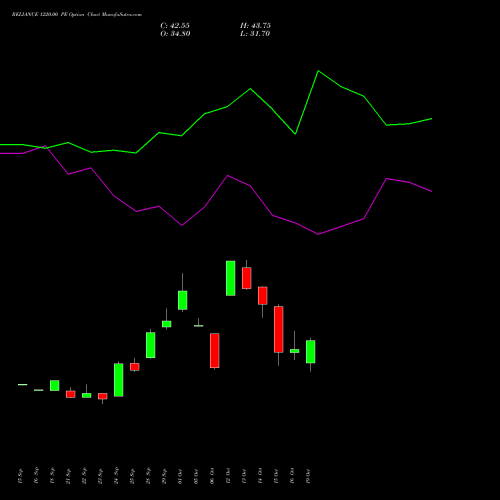Select the 14 Oct date label

(260, 476)
